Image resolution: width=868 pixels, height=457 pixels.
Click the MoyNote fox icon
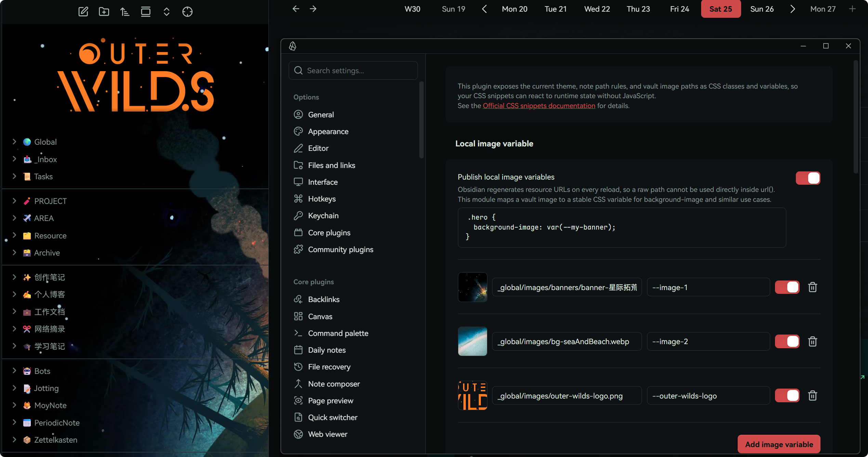click(27, 405)
